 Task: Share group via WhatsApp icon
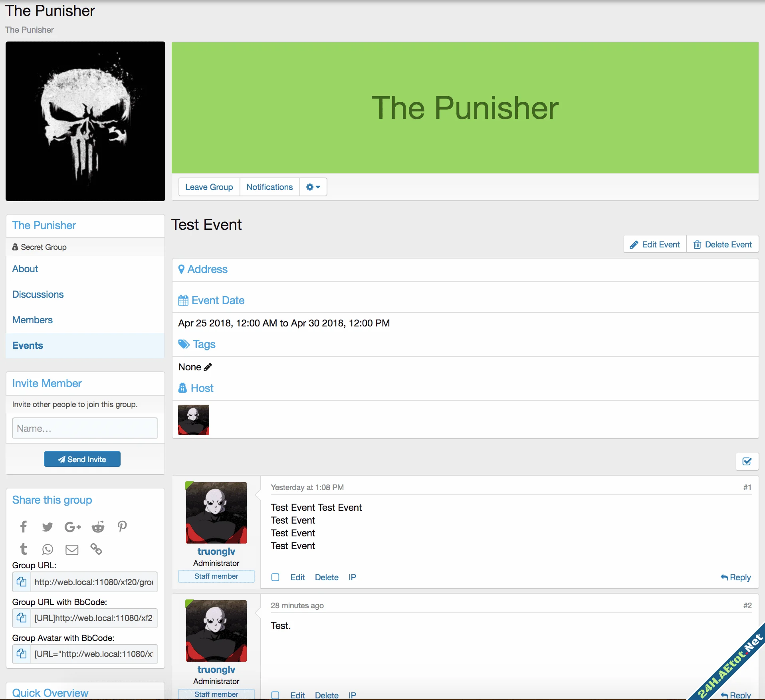pos(48,550)
